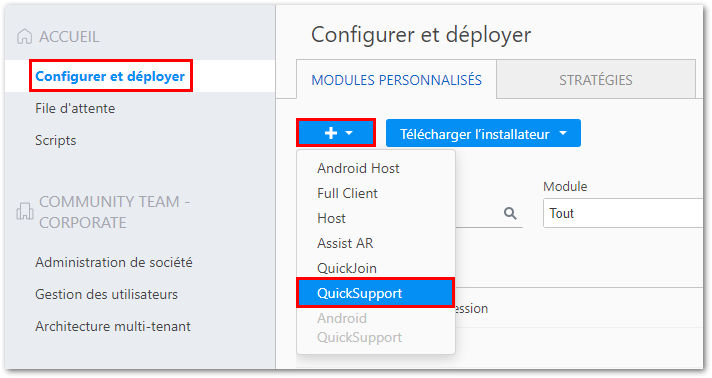Open Scripts in the sidebar
The width and height of the screenshot is (712, 378).
click(55, 140)
